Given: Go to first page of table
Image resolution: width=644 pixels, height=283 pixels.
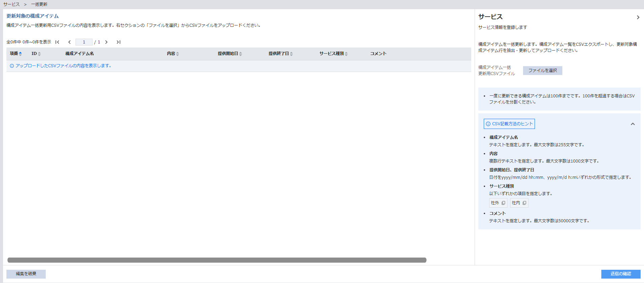Looking at the screenshot, I should (57, 42).
